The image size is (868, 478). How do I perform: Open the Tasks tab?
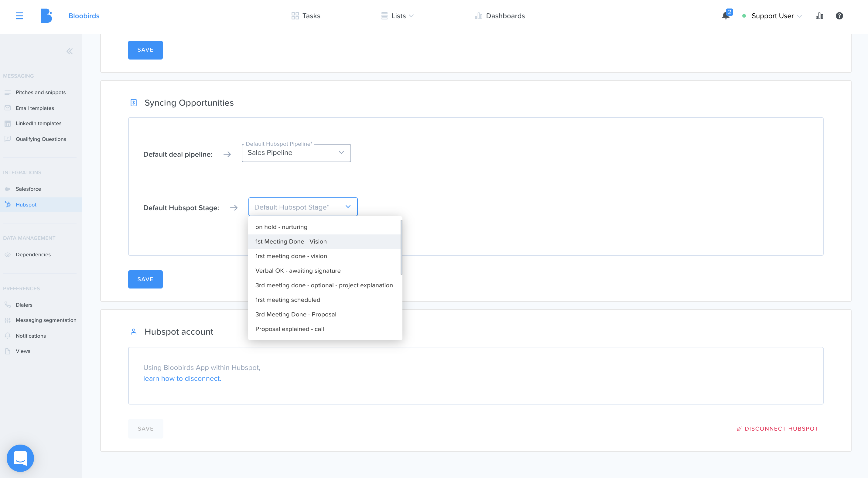(306, 16)
